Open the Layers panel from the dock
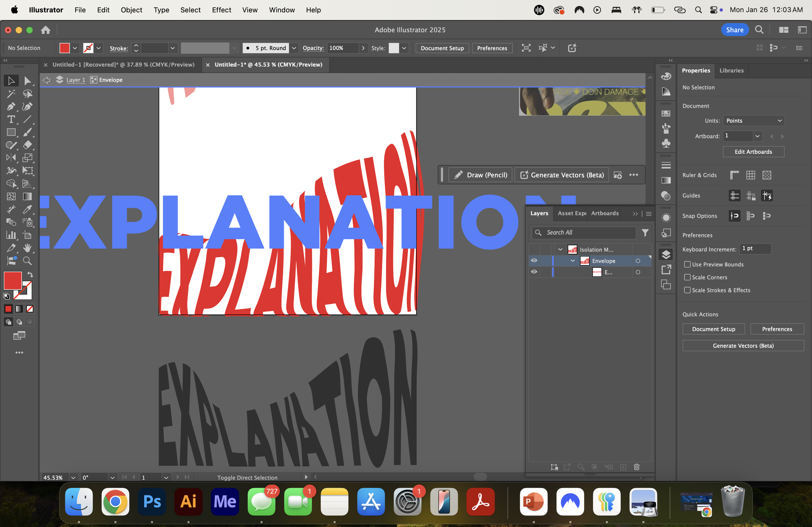Viewport: 812px width, 527px height. [666, 255]
